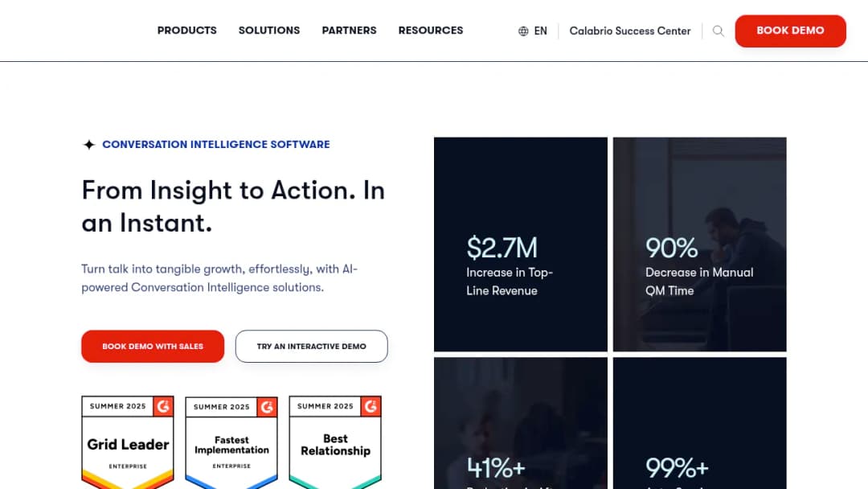The width and height of the screenshot is (868, 489).
Task: Click the 99%+ stat tile
Action: (700, 423)
